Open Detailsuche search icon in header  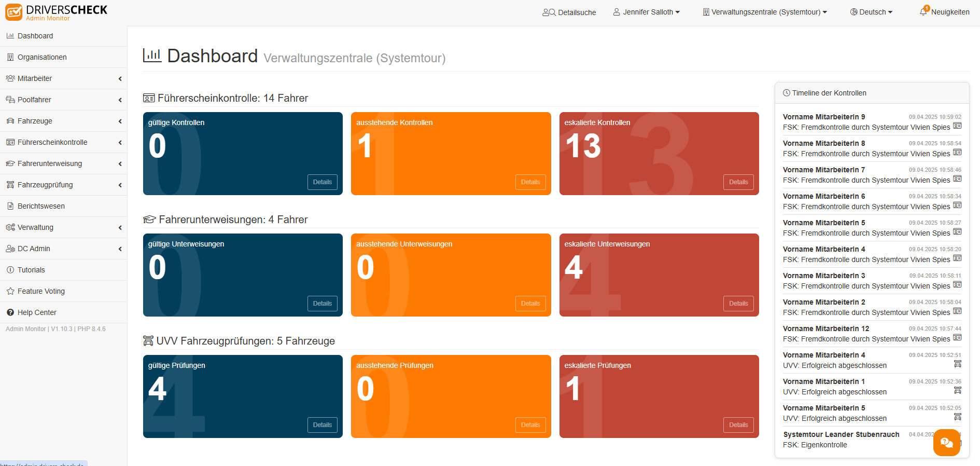[549, 12]
